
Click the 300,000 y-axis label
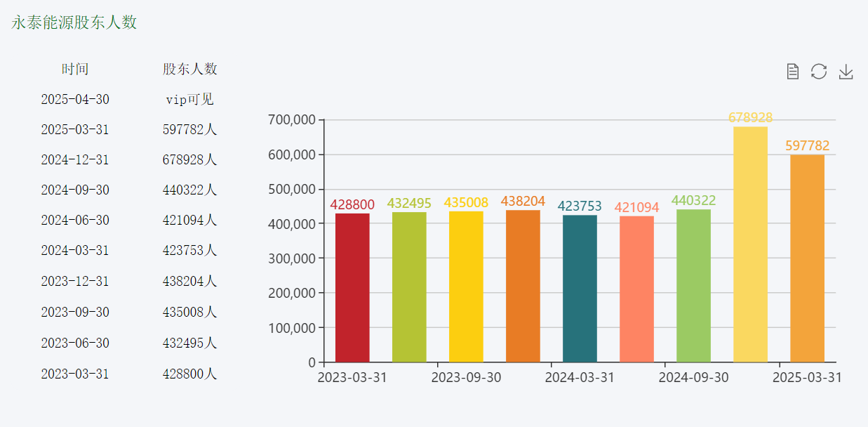292,258
